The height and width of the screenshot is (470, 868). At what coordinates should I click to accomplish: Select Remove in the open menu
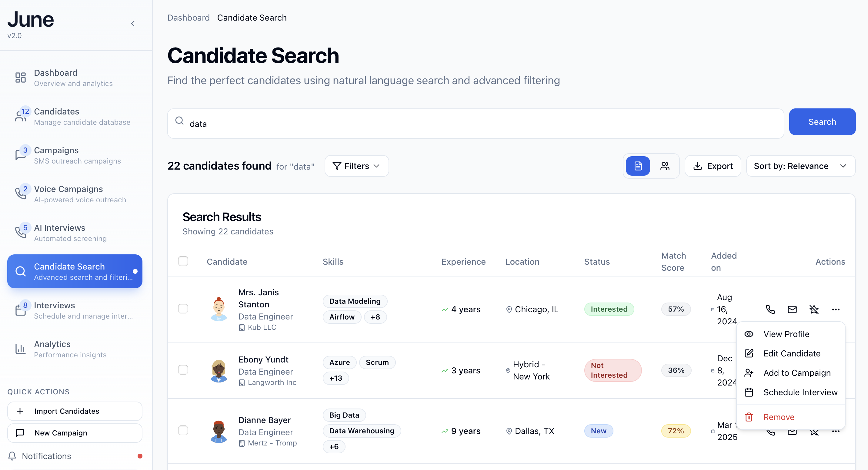[x=778, y=417]
